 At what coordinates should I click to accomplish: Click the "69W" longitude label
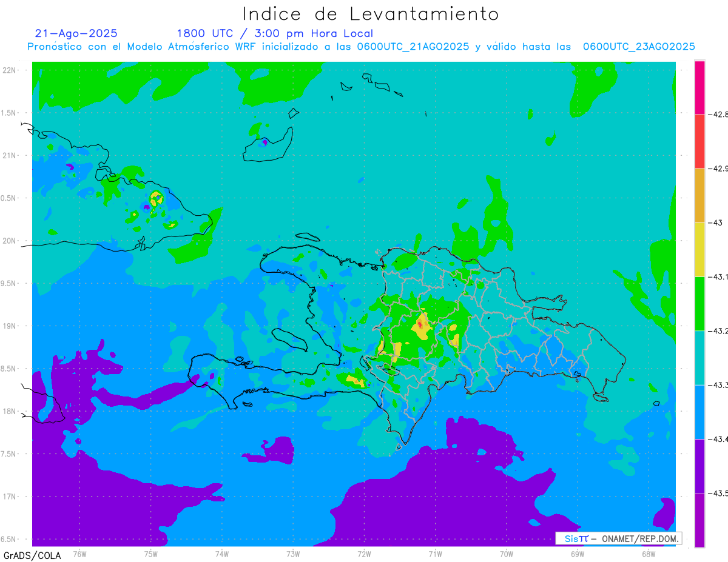578,554
